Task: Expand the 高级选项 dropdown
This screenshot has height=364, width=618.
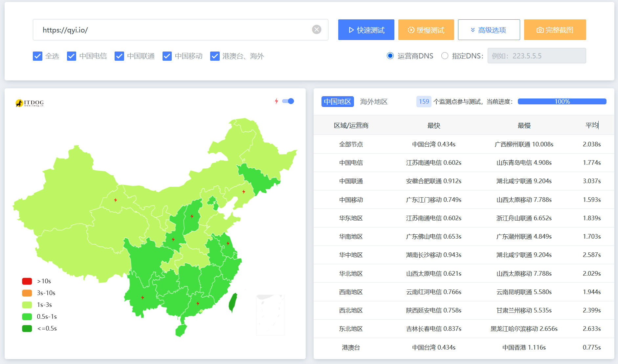Action: click(489, 30)
